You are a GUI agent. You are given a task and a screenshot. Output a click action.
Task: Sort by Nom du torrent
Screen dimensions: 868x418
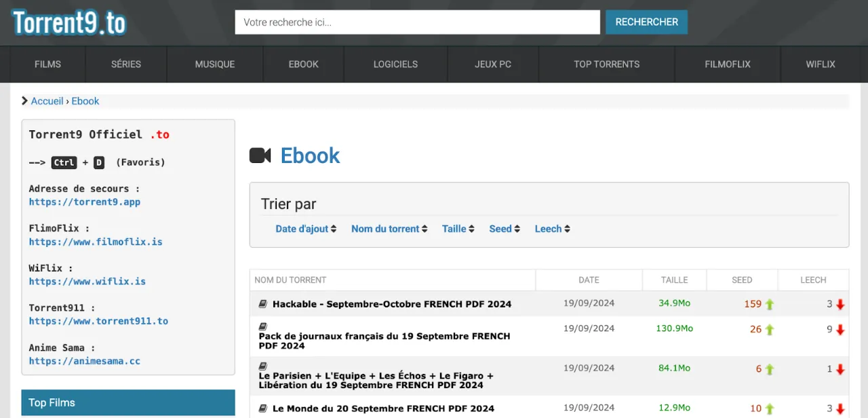pyautogui.click(x=389, y=229)
